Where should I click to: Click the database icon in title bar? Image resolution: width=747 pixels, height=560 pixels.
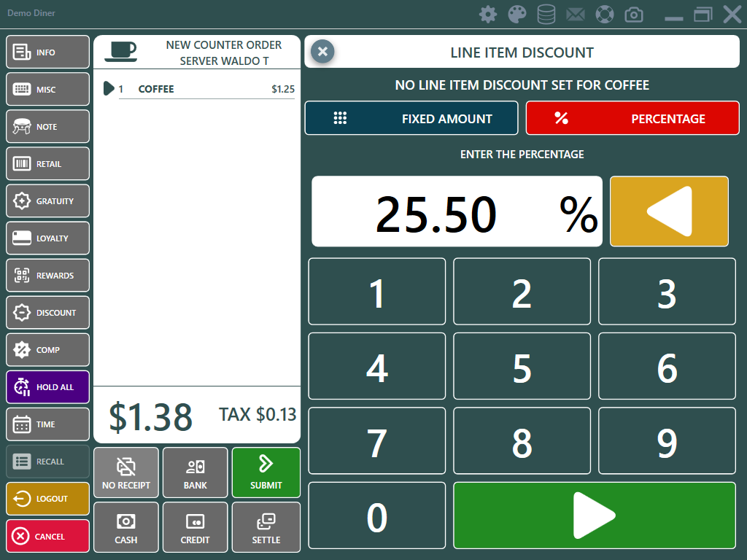pyautogui.click(x=546, y=14)
